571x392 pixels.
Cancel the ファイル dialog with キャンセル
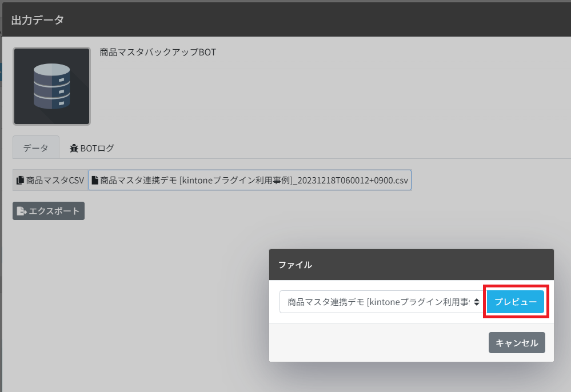pyautogui.click(x=517, y=342)
